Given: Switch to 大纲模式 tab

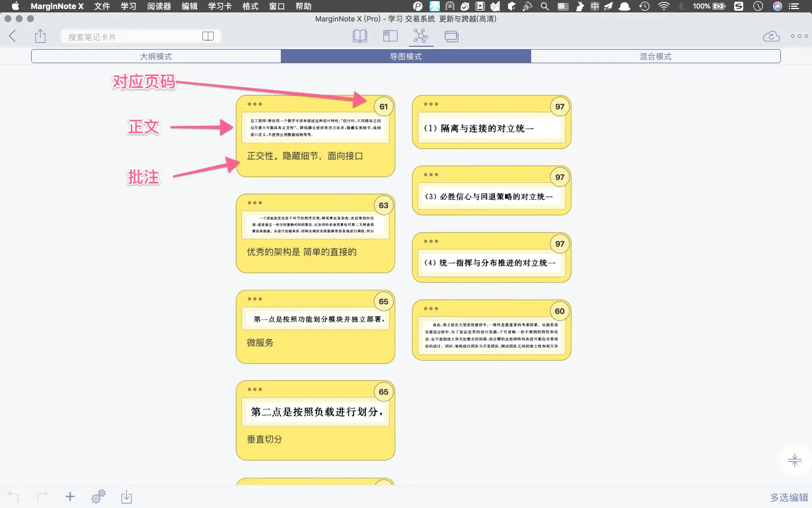Looking at the screenshot, I should pos(156,56).
